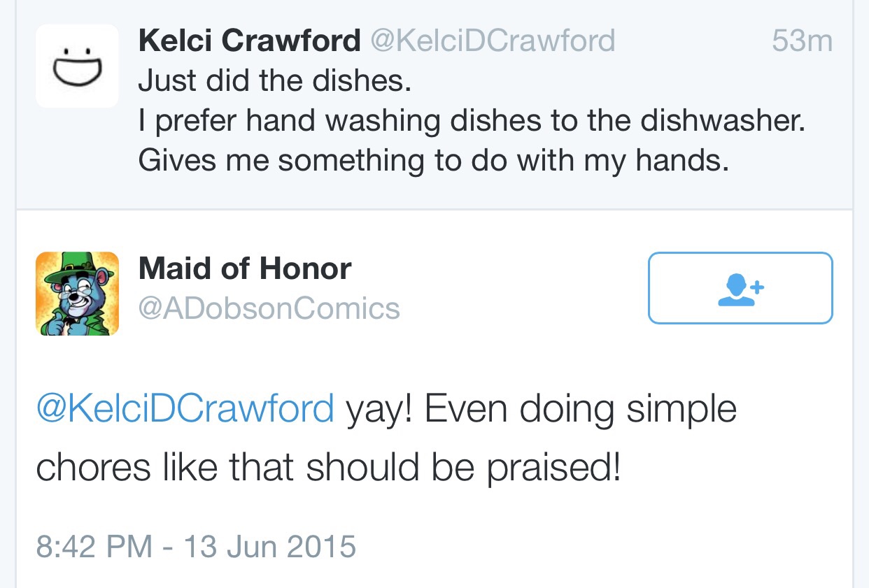Click the plus sign on the follow icon
869x588 pixels.
[758, 287]
